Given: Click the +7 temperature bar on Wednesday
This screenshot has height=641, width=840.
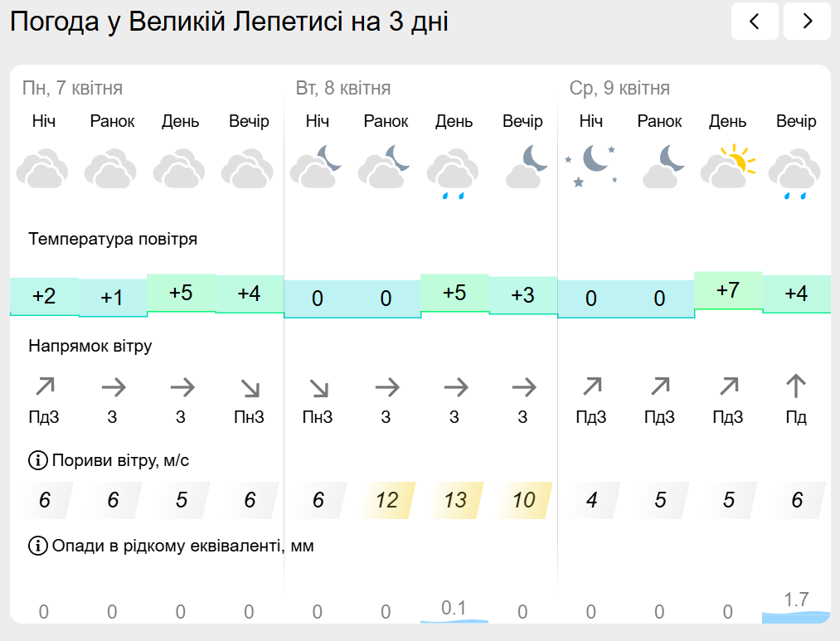Looking at the screenshot, I should click(728, 290).
